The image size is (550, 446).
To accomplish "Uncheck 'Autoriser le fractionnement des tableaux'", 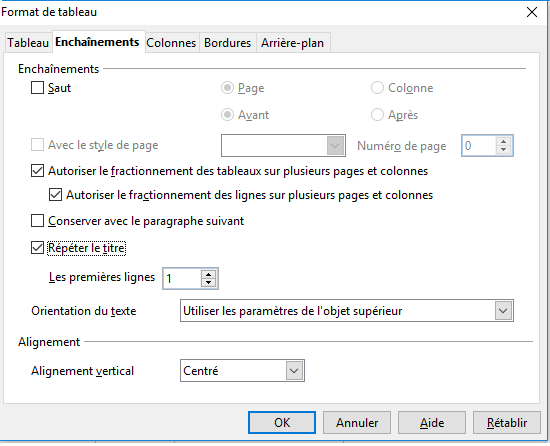I will tap(37, 171).
